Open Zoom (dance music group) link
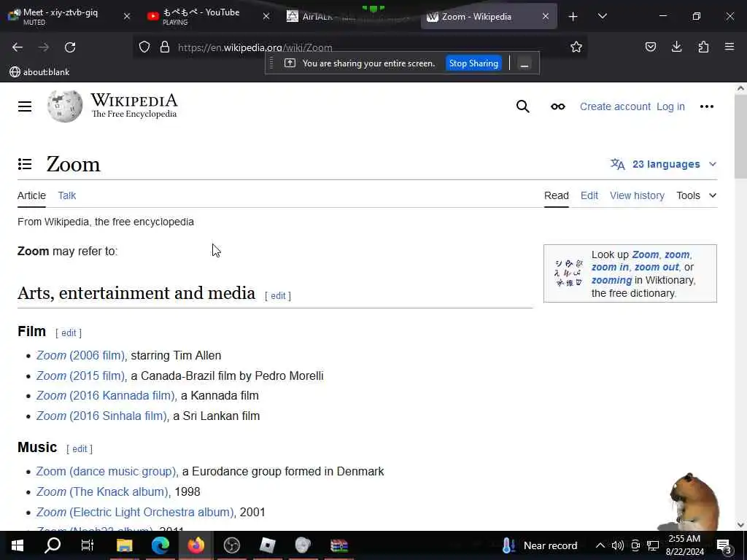Viewport: 747px width, 560px height. [107, 472]
